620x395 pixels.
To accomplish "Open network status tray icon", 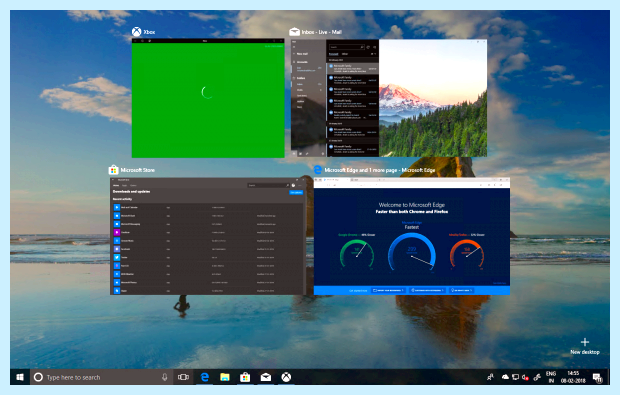I will [x=515, y=377].
